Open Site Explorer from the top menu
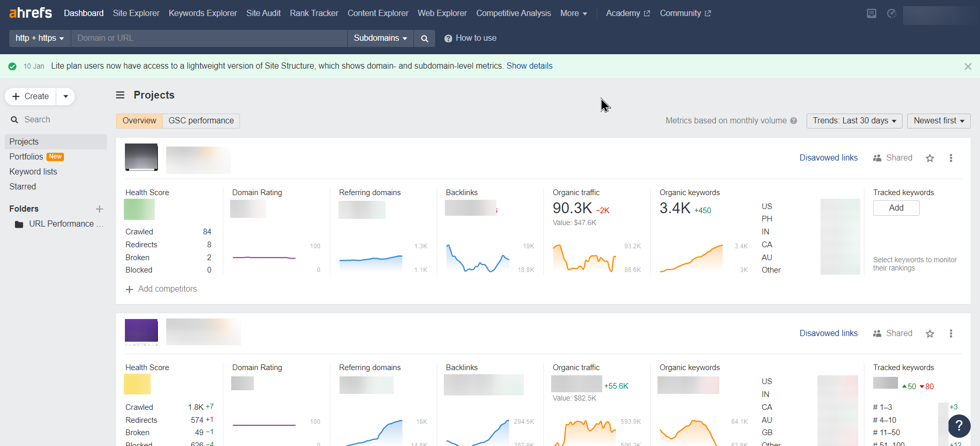This screenshot has height=446, width=980. (x=136, y=13)
